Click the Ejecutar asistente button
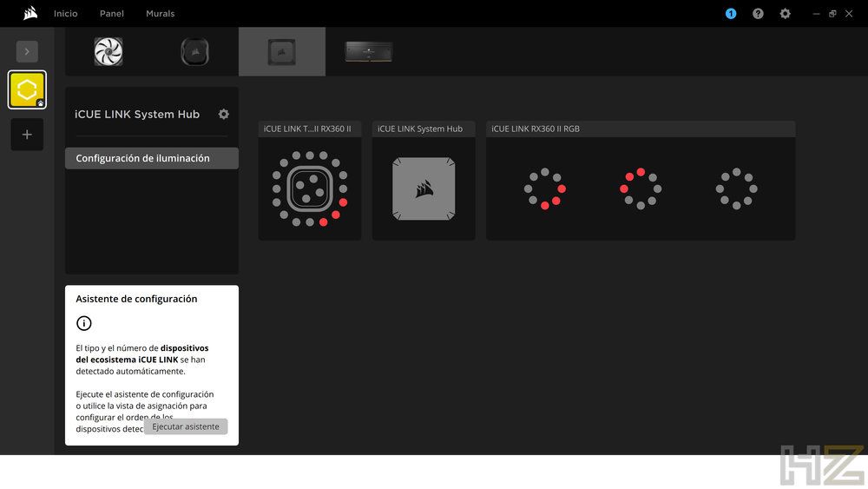Screen dimensions: 868x489 point(186,426)
